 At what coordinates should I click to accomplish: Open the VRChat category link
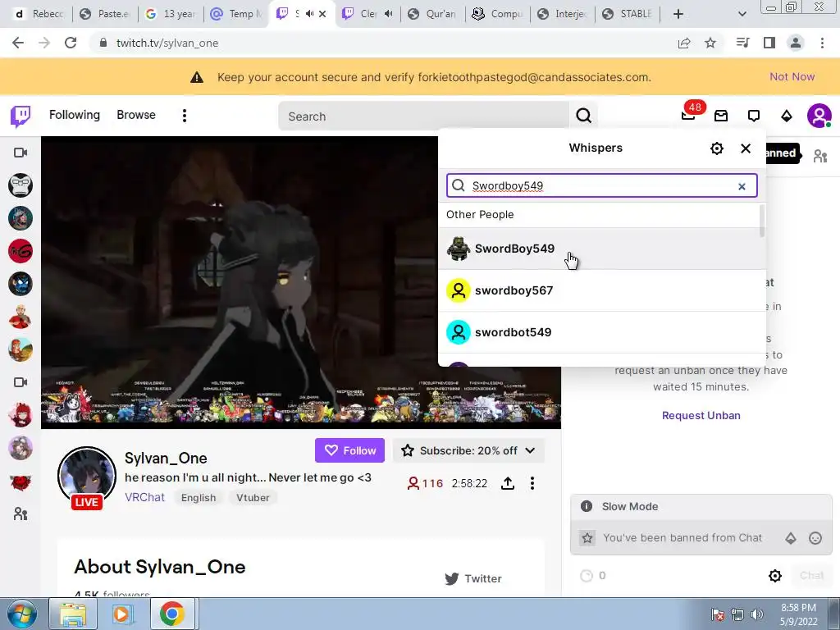(144, 497)
